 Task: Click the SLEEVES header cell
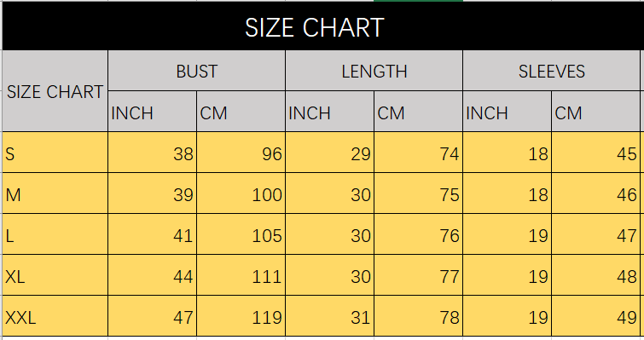pyautogui.click(x=551, y=71)
